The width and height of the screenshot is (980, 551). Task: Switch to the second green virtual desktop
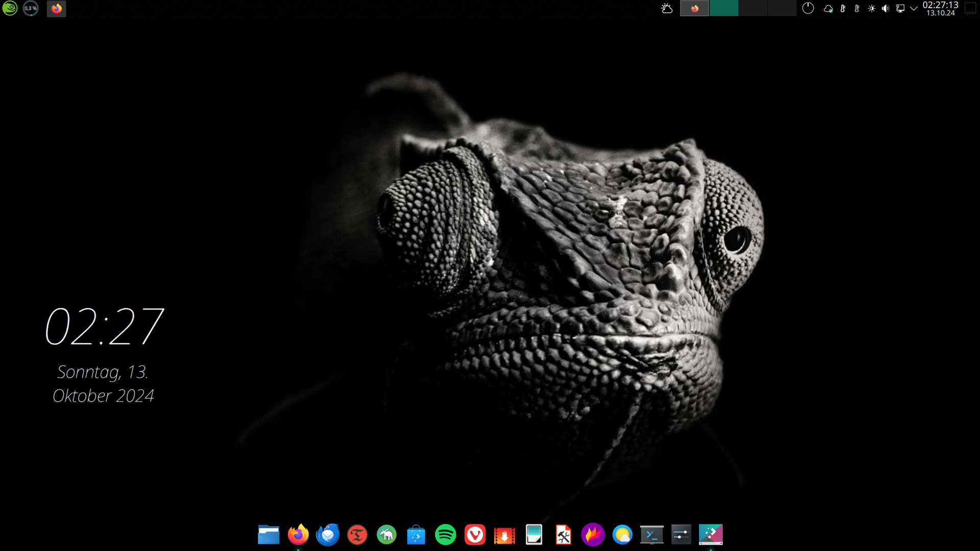coord(723,8)
